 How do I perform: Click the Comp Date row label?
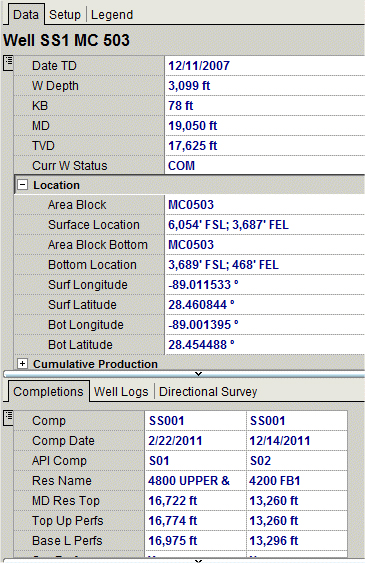(x=63, y=441)
